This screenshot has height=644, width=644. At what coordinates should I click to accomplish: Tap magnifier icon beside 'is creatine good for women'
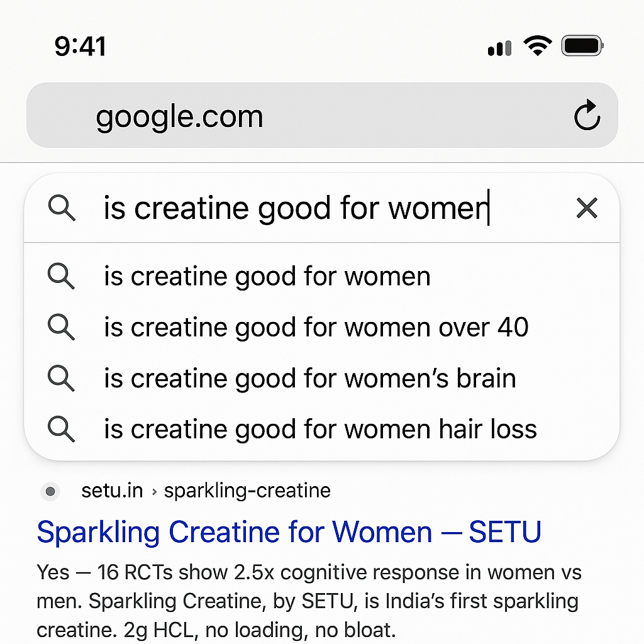[x=61, y=276]
